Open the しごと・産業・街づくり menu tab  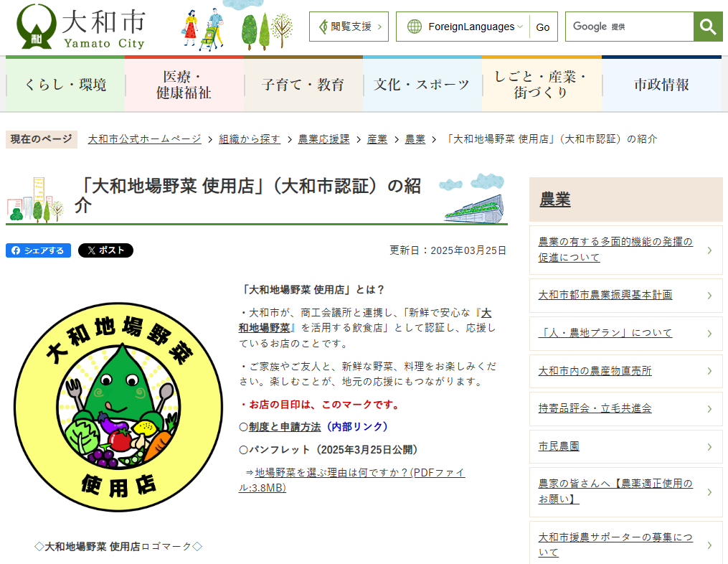(542, 85)
